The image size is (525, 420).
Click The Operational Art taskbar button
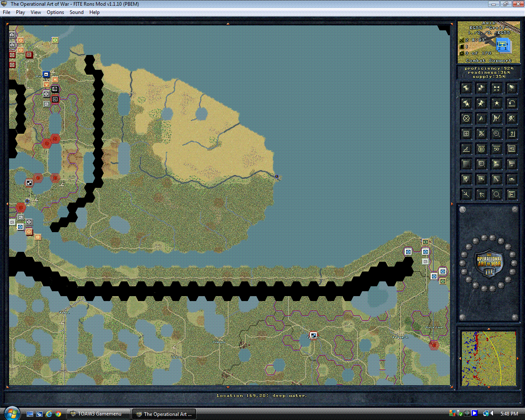click(x=164, y=414)
